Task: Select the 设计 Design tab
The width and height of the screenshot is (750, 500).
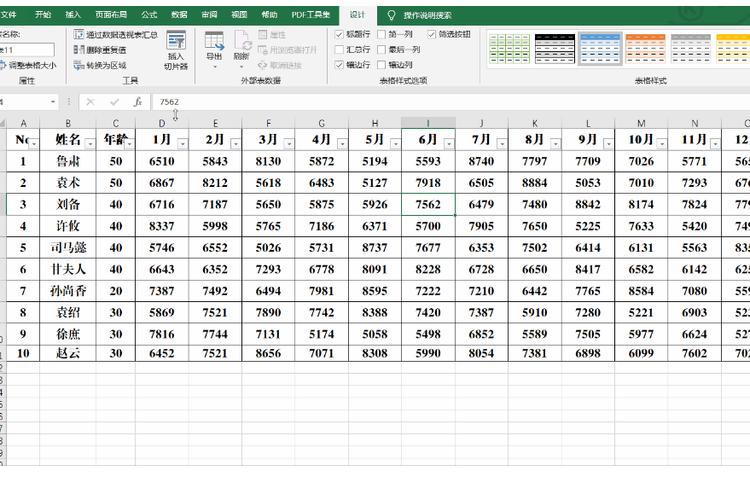Action: tap(357, 15)
